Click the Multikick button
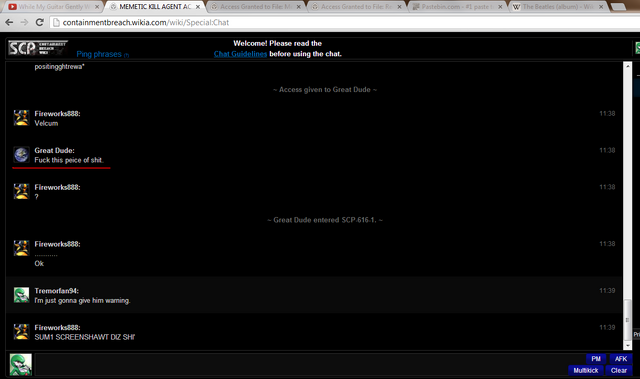This screenshot has width=640, height=379. (x=585, y=370)
